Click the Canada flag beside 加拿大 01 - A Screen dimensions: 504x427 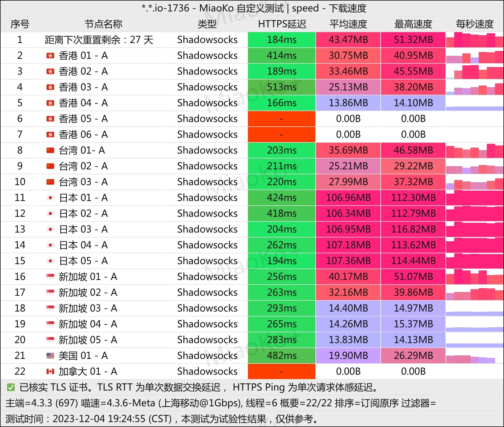50,371
